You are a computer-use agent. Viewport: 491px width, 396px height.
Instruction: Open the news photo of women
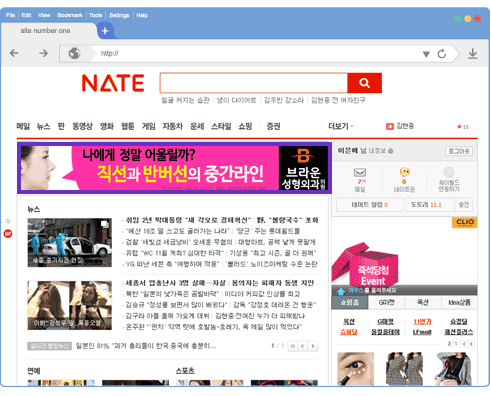tap(69, 305)
